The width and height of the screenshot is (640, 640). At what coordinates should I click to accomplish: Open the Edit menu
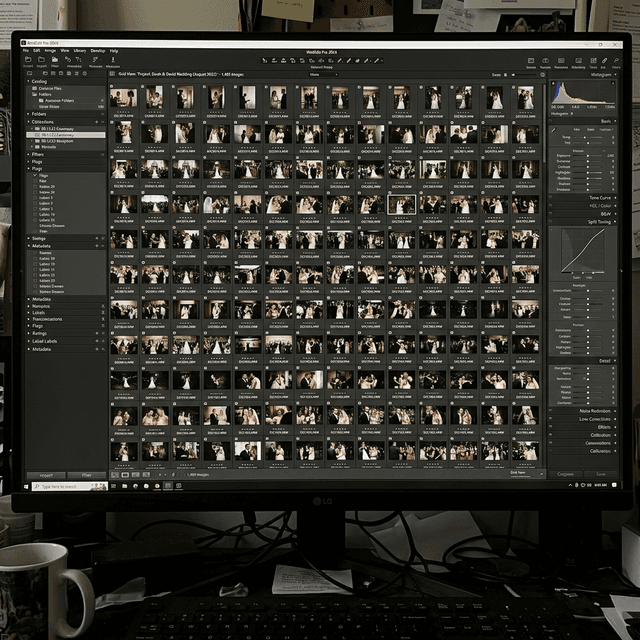(37, 51)
